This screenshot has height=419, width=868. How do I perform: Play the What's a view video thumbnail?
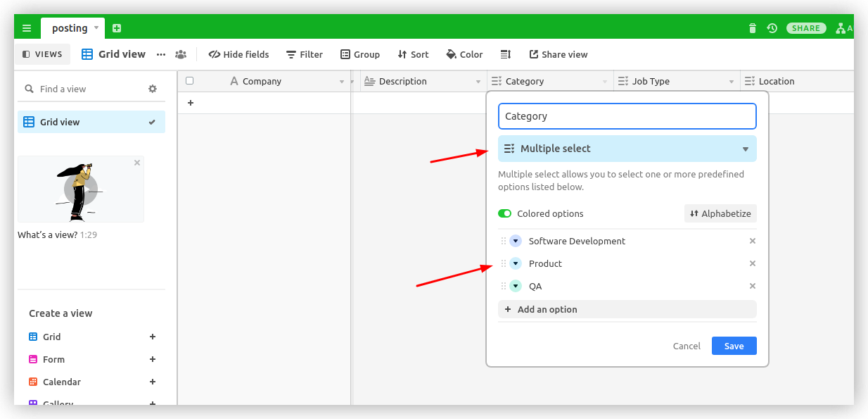[81, 189]
